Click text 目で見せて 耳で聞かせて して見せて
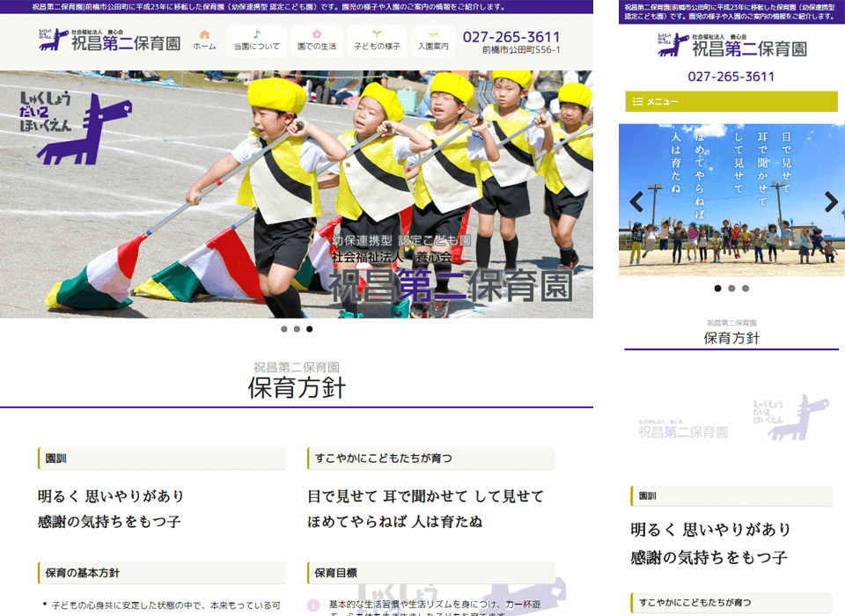845x616 pixels. tap(426, 495)
